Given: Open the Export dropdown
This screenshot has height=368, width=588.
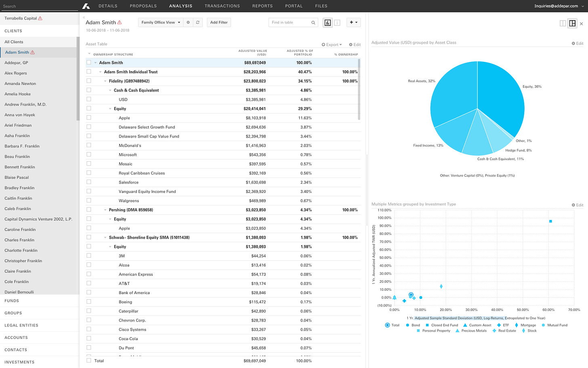Looking at the screenshot, I should (x=332, y=44).
